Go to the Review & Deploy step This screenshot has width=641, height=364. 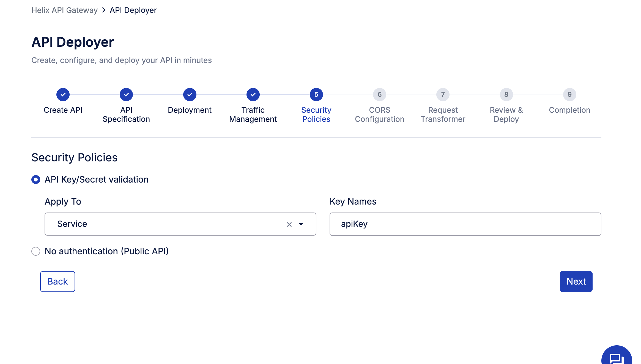coord(506,95)
